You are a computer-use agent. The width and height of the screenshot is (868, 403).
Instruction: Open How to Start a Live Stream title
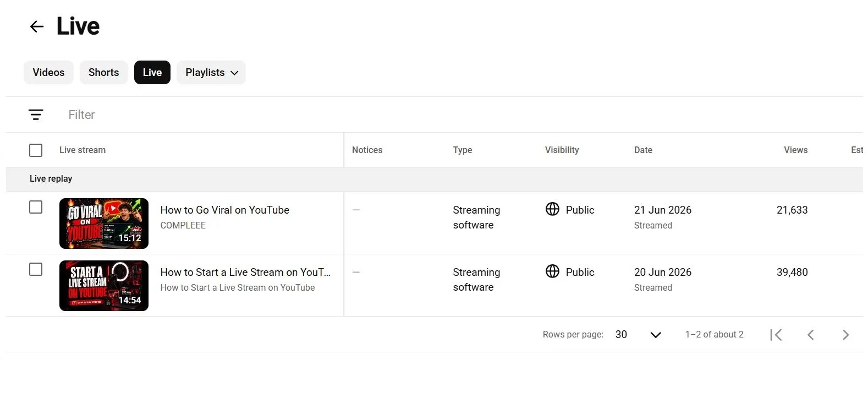(246, 272)
